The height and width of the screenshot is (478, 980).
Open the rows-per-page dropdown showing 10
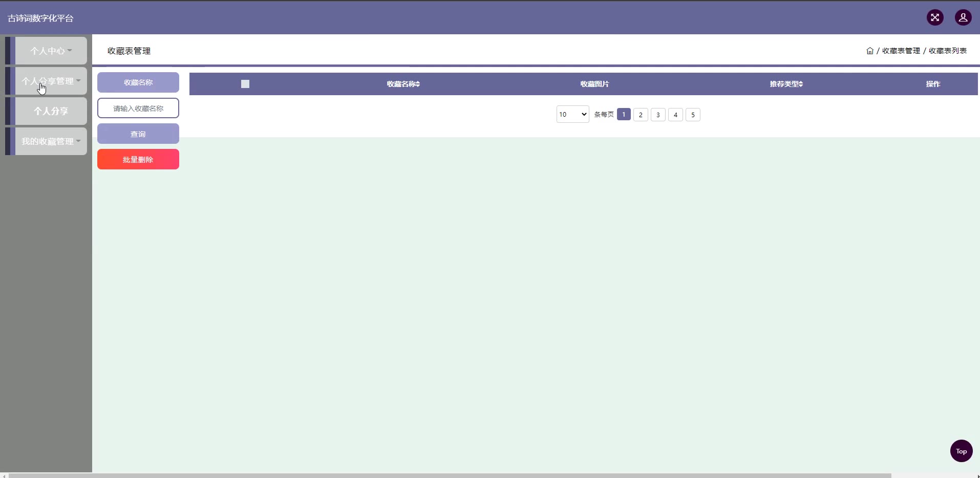(x=572, y=114)
